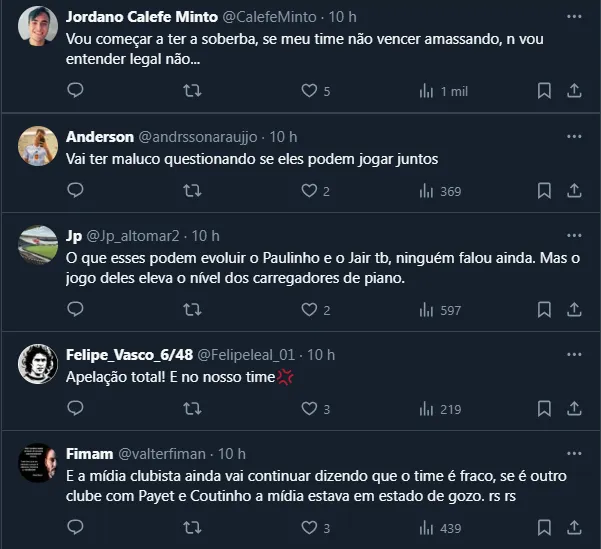Screen dimensions: 601x549
Task: Retweet Anderson's tweet
Action: pyautogui.click(x=193, y=190)
